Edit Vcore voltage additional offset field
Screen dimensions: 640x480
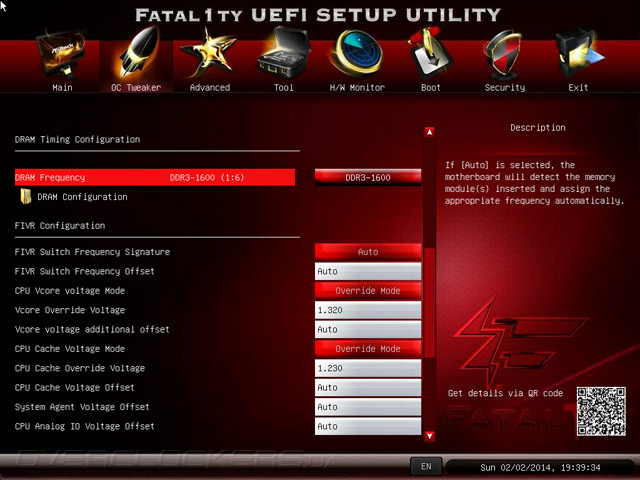pos(368,329)
